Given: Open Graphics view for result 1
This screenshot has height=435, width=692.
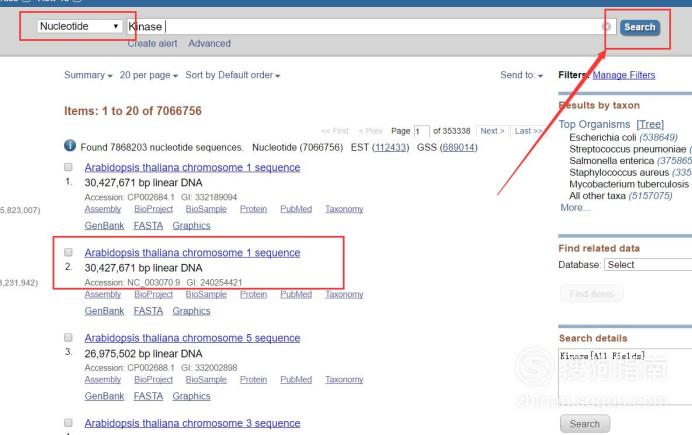Looking at the screenshot, I should (x=191, y=225).
